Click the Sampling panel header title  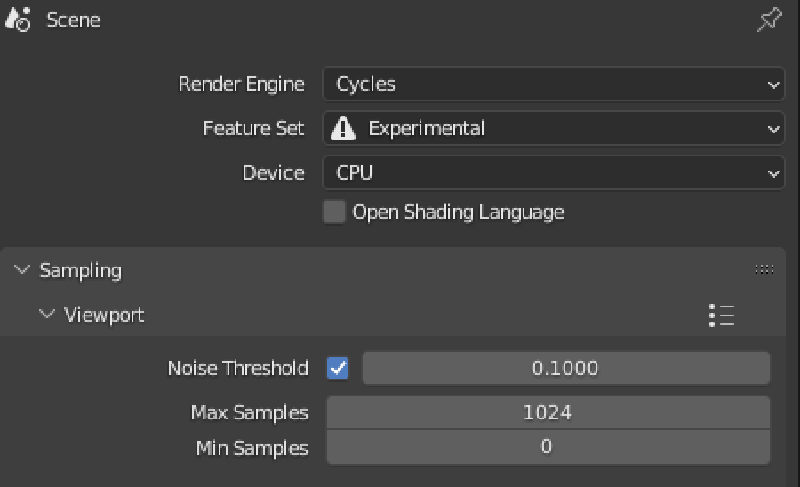tap(80, 270)
